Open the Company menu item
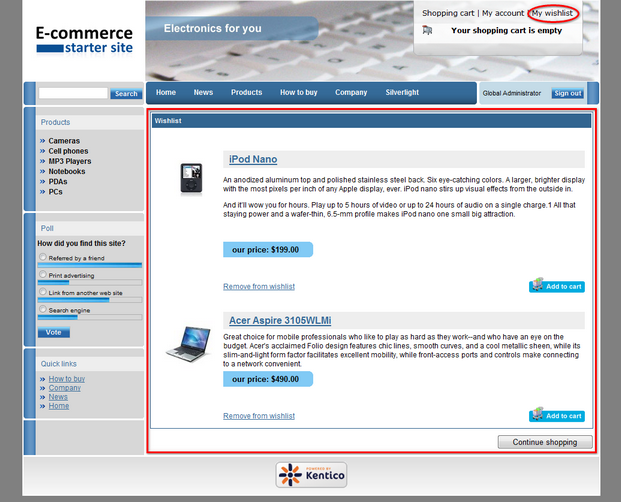 coord(351,92)
